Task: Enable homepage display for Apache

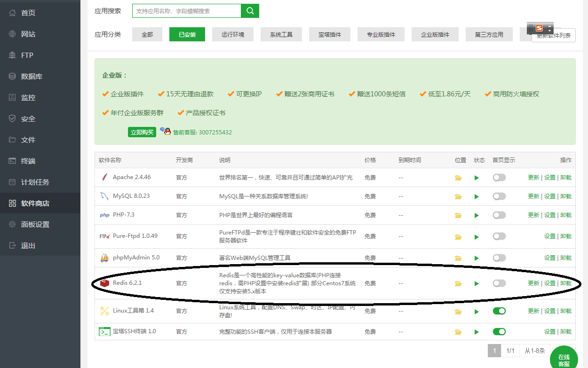Action: pyautogui.click(x=499, y=178)
